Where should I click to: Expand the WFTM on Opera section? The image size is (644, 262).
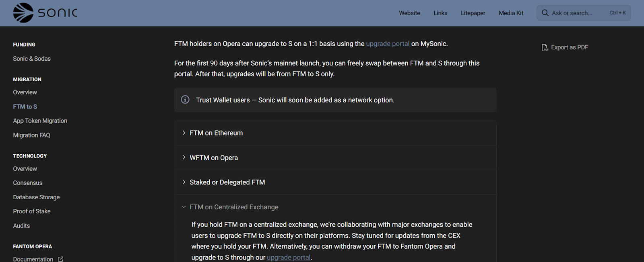pos(335,158)
